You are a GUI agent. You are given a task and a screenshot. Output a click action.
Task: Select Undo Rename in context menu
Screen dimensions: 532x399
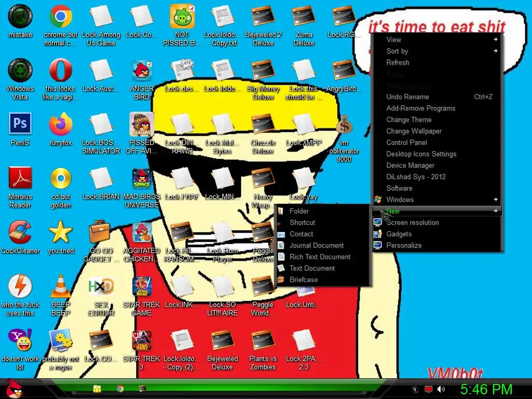[437, 97]
